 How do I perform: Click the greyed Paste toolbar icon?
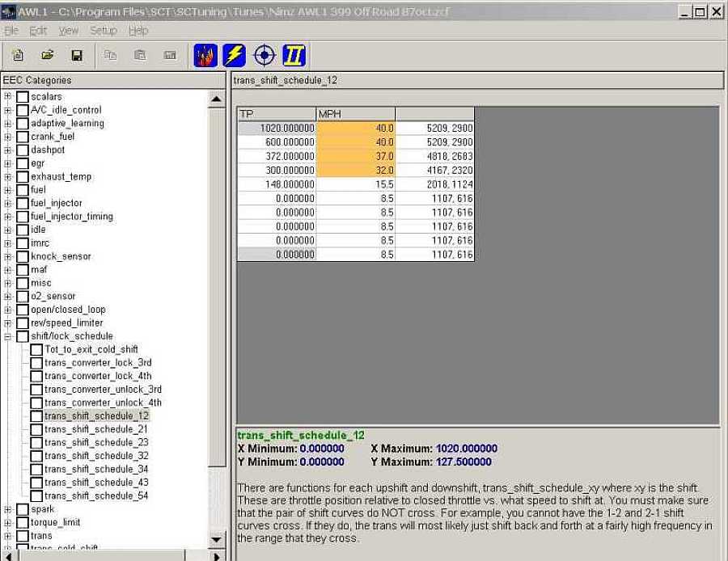tap(140, 55)
